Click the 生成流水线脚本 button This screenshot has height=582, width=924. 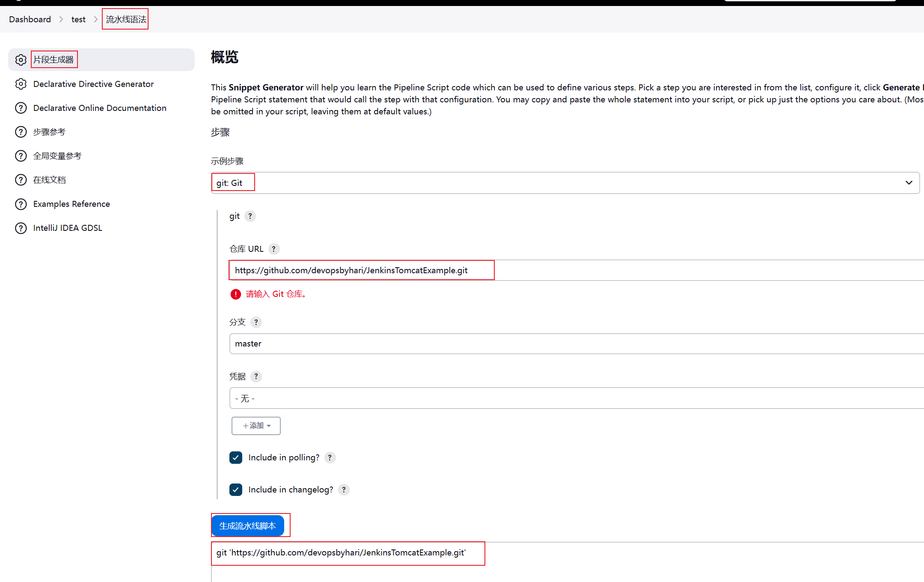248,526
